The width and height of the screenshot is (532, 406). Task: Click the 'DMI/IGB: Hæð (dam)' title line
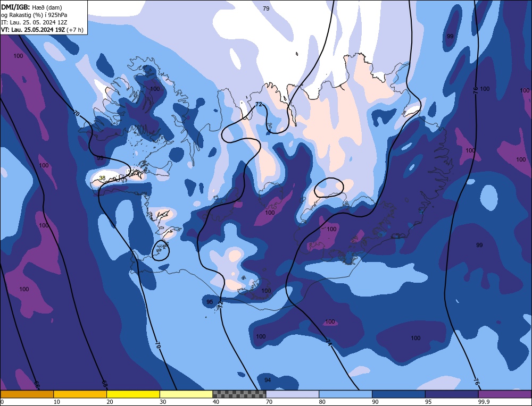(x=31, y=7)
